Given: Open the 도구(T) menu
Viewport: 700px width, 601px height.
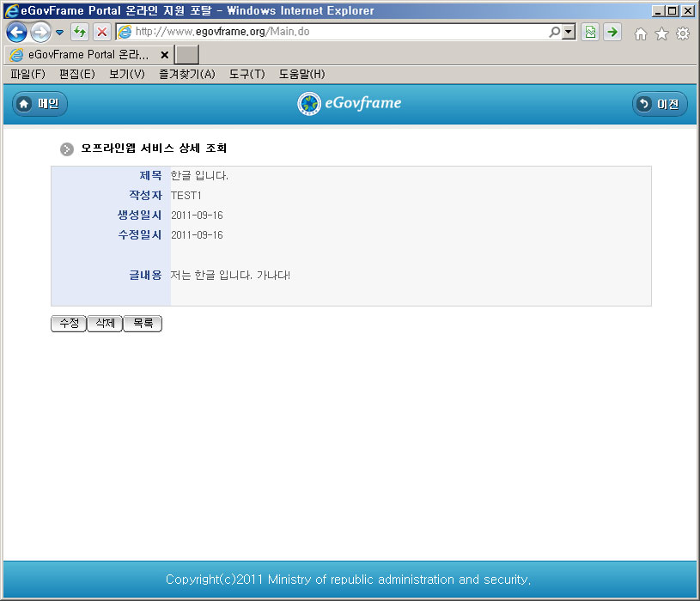Looking at the screenshot, I should [247, 75].
